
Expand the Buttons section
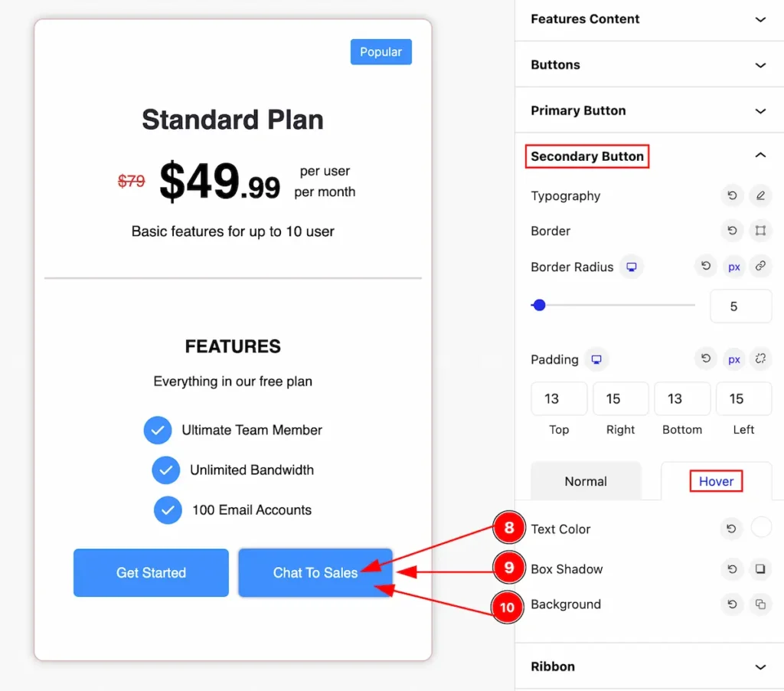(x=649, y=64)
